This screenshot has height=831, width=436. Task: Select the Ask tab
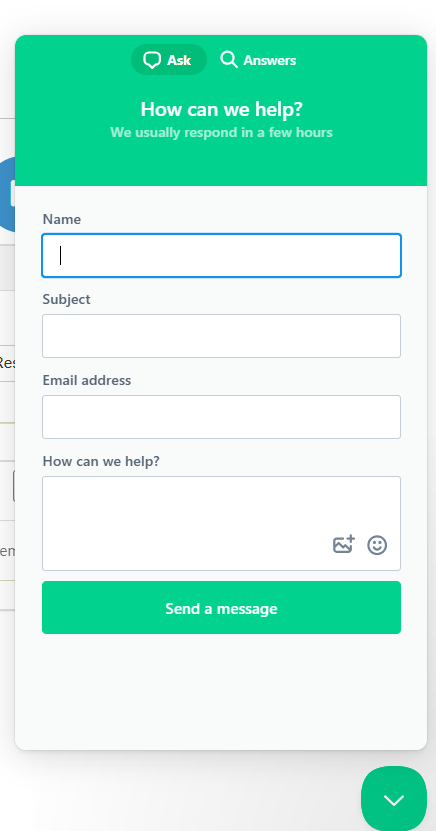tap(168, 60)
